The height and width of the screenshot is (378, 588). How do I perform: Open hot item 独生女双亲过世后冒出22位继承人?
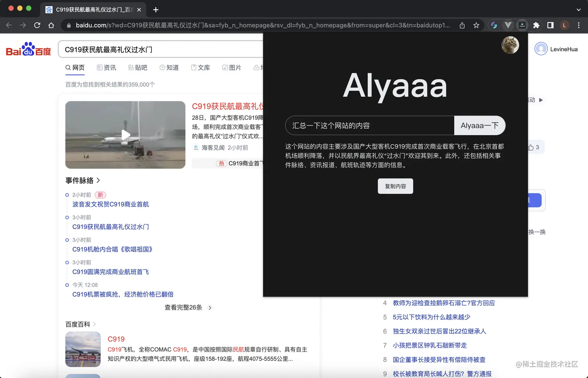click(x=439, y=331)
